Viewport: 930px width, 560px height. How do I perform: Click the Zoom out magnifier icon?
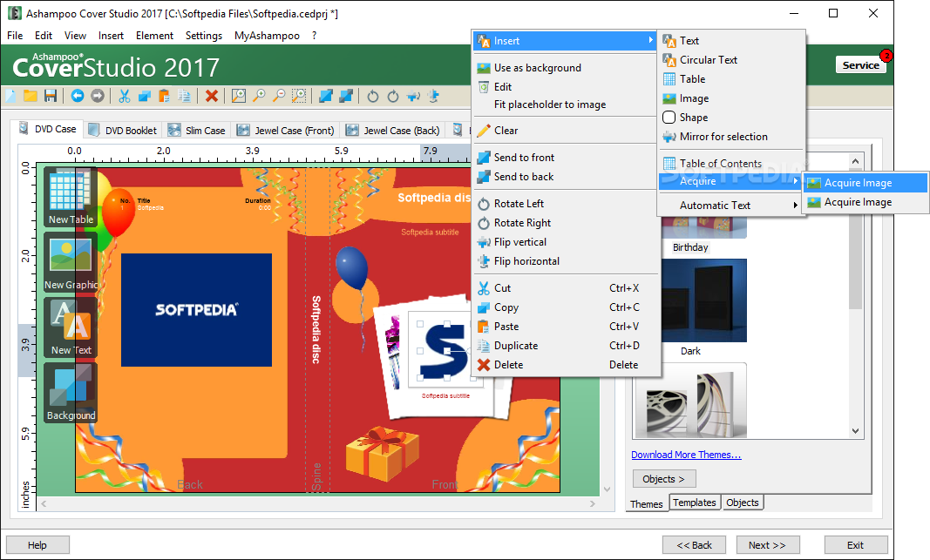(279, 96)
